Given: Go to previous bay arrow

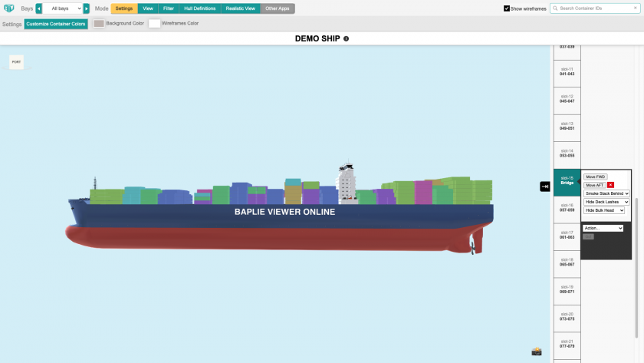Looking at the screenshot, I should click(x=39, y=8).
